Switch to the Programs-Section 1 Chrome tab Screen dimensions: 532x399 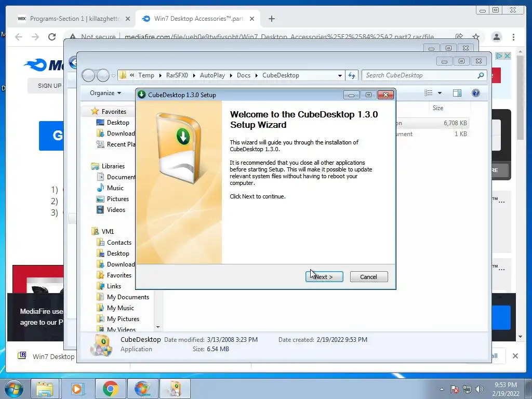pos(74,19)
